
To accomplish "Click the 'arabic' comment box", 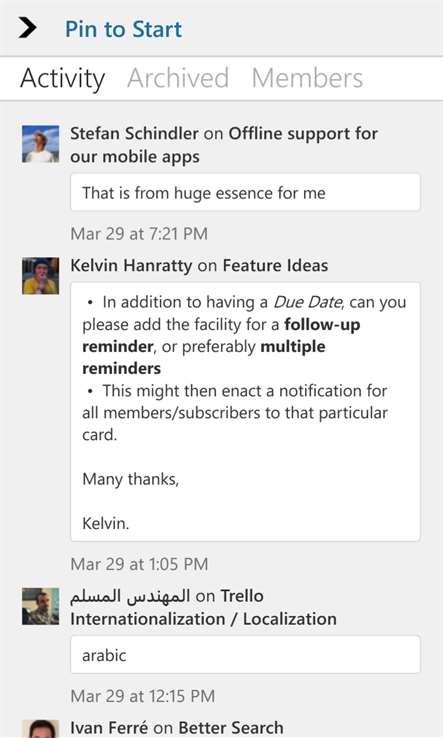I will coord(245,655).
